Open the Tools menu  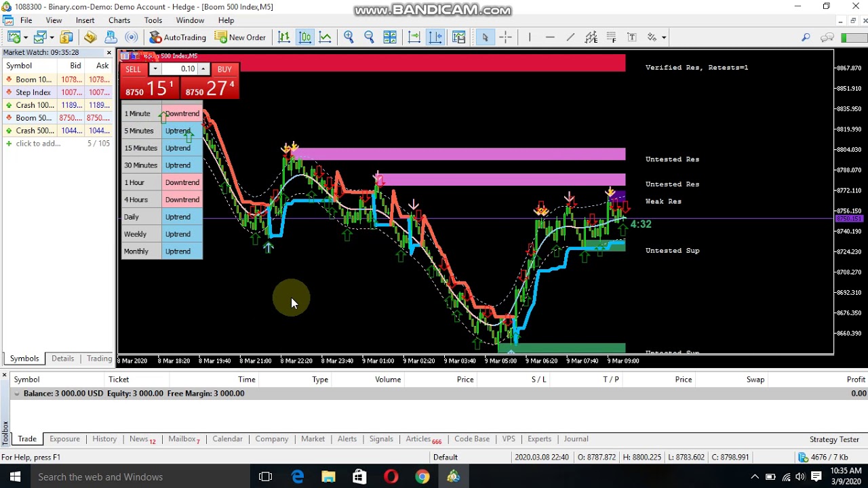tap(153, 20)
